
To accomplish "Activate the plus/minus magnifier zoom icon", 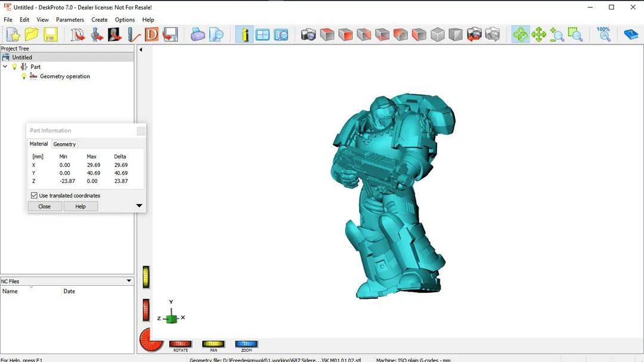I will [557, 35].
